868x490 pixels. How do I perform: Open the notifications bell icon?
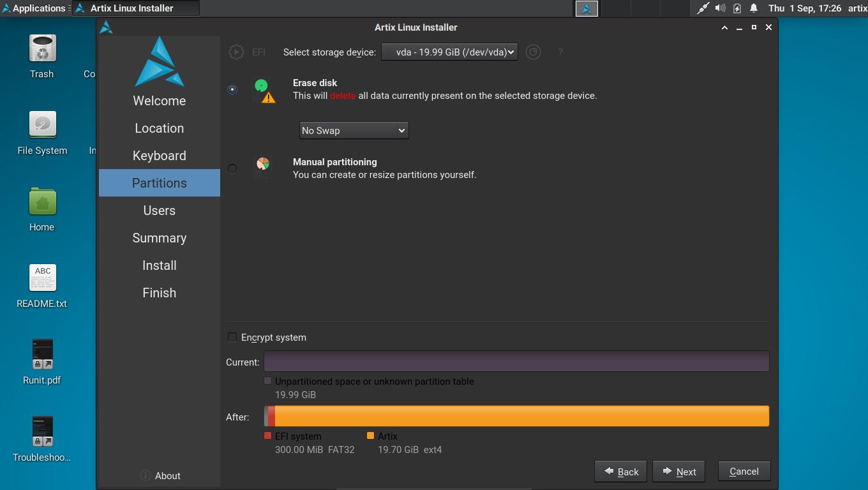tap(754, 8)
